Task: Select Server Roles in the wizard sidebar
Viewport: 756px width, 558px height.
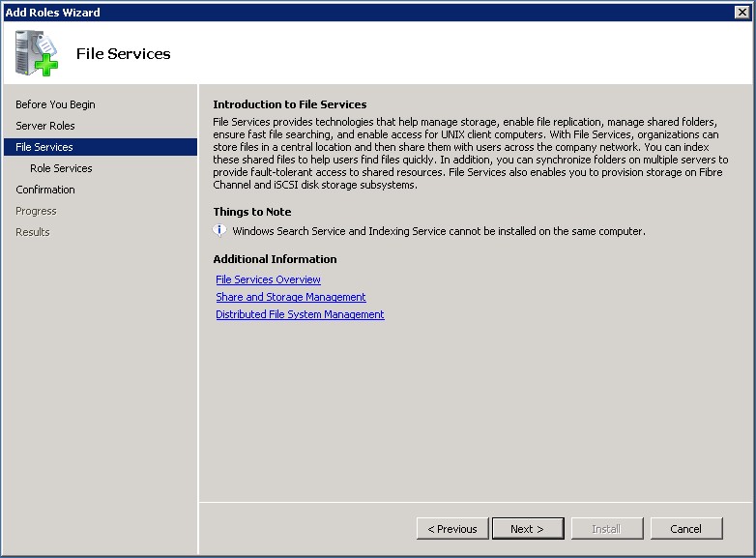Action: point(44,126)
